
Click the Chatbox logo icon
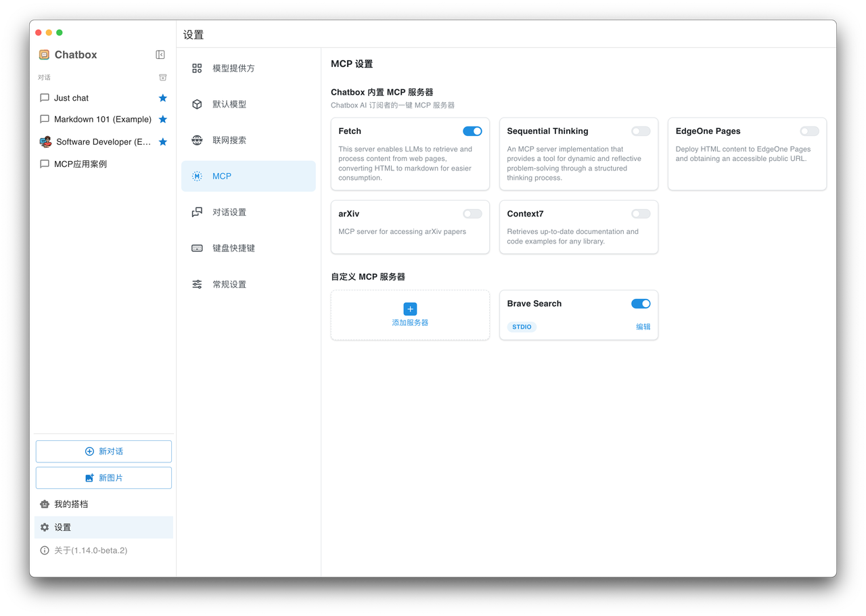44,55
